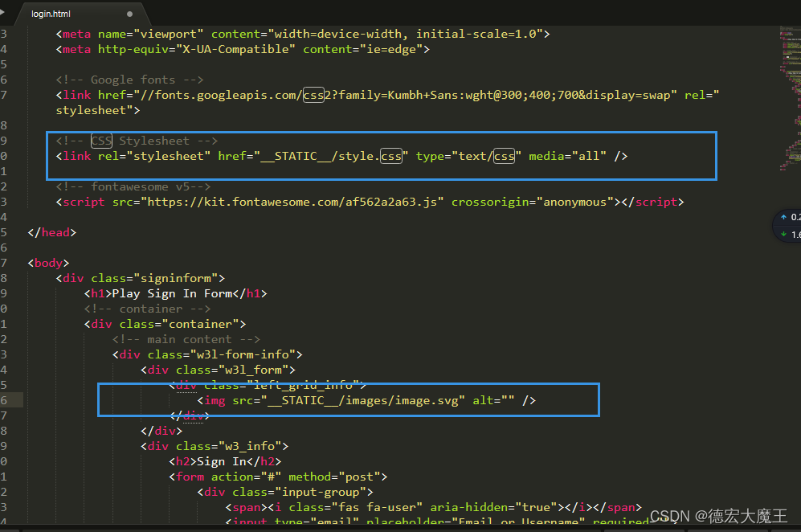Click the minimap code overview on the right
Viewport: 801px width, 532px height.
790,97
